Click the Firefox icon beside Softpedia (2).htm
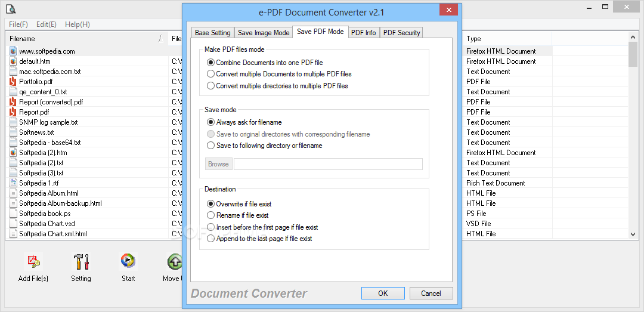 point(13,153)
